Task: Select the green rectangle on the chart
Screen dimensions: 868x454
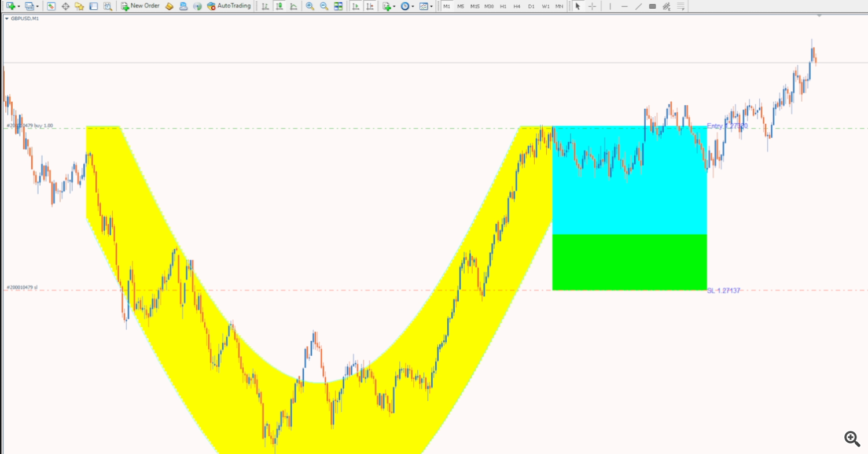Action: tap(630, 262)
